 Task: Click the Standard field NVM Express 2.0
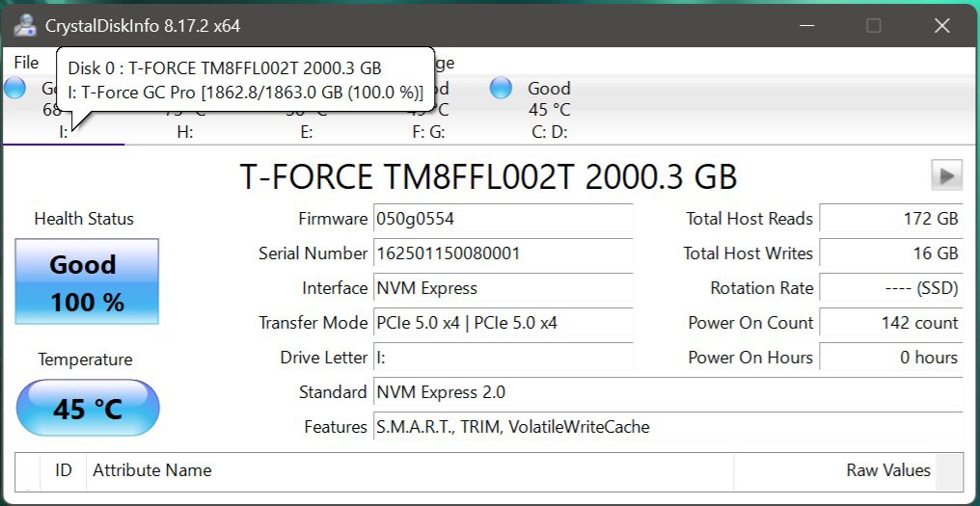click(668, 392)
